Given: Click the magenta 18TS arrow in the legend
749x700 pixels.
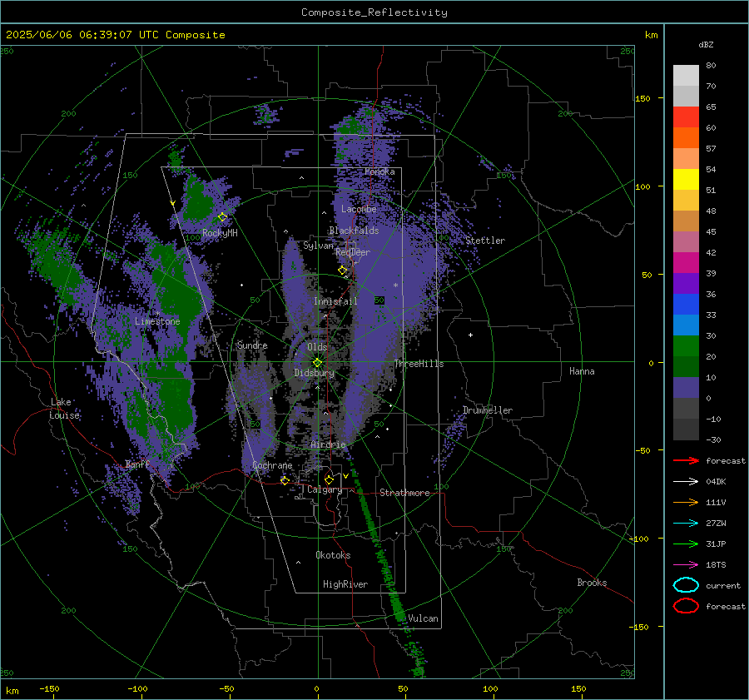Looking at the screenshot, I should click(686, 564).
